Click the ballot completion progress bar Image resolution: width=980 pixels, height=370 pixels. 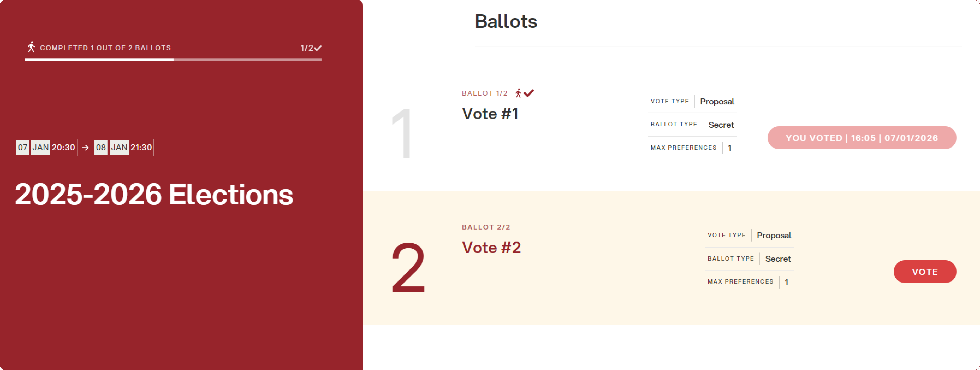173,59
